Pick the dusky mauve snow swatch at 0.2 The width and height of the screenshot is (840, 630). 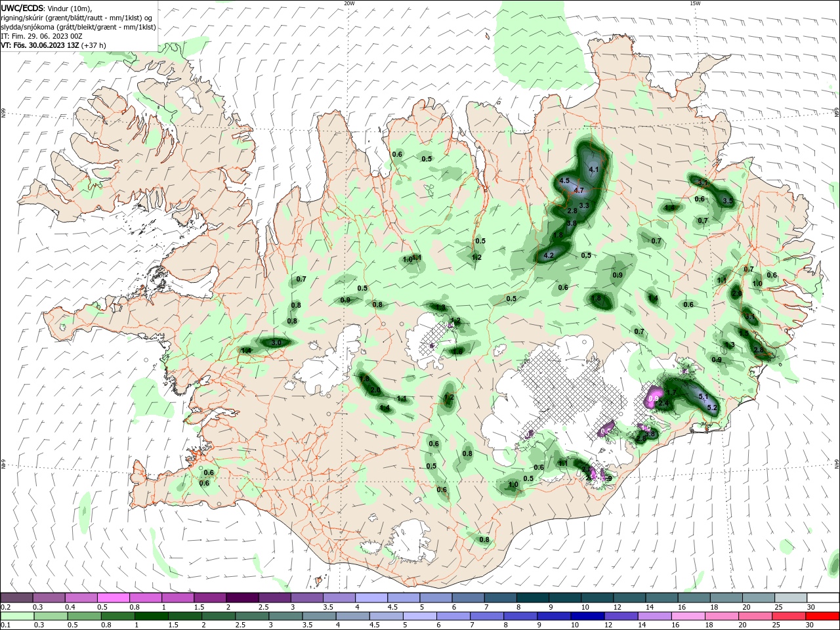[16, 598]
